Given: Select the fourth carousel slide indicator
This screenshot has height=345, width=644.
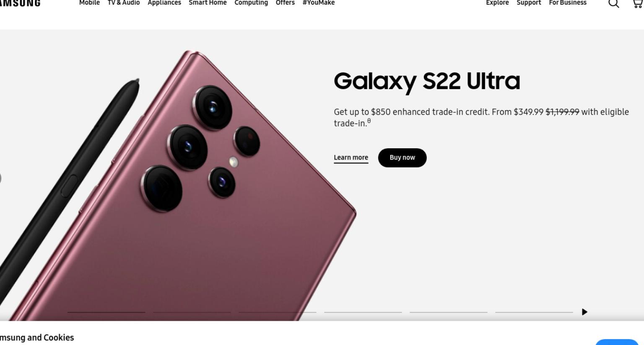Looking at the screenshot, I should click(x=363, y=312).
